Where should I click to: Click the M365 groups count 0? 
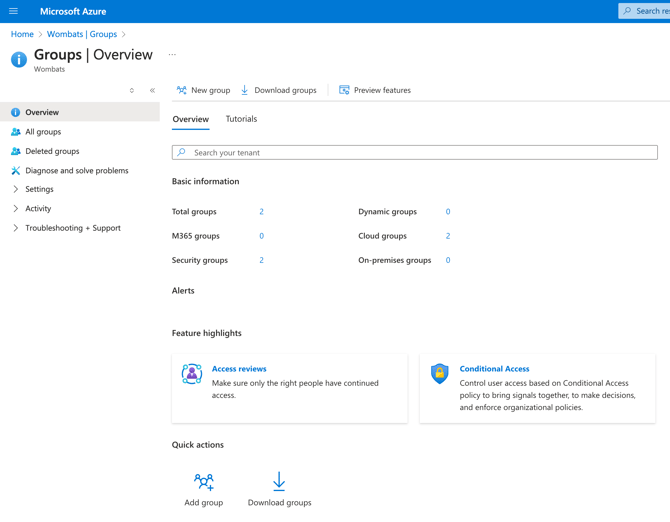click(262, 236)
